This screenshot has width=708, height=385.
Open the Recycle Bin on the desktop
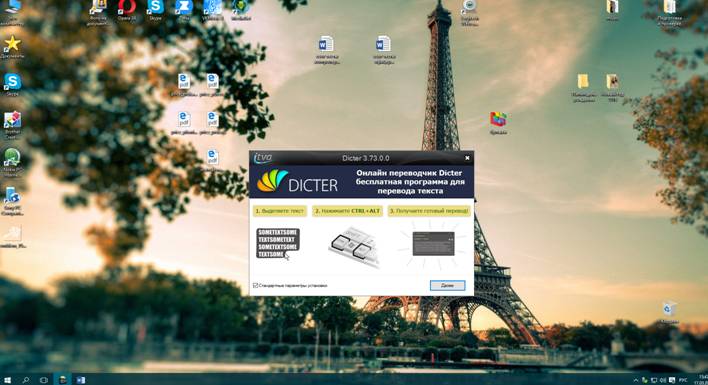point(669,312)
